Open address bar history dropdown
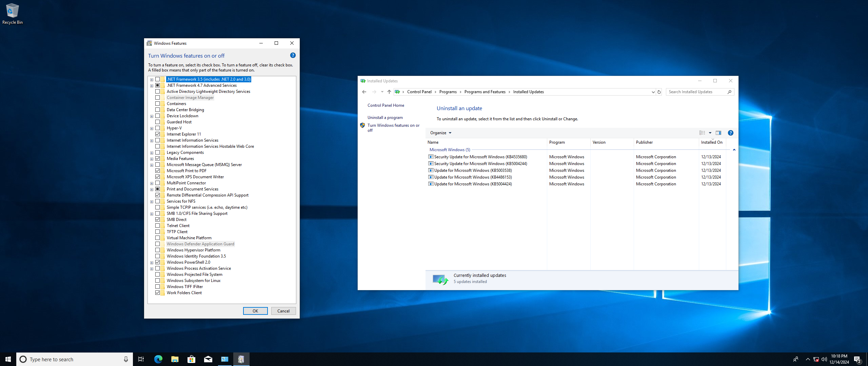Viewport: 868px width, 366px height. (653, 92)
